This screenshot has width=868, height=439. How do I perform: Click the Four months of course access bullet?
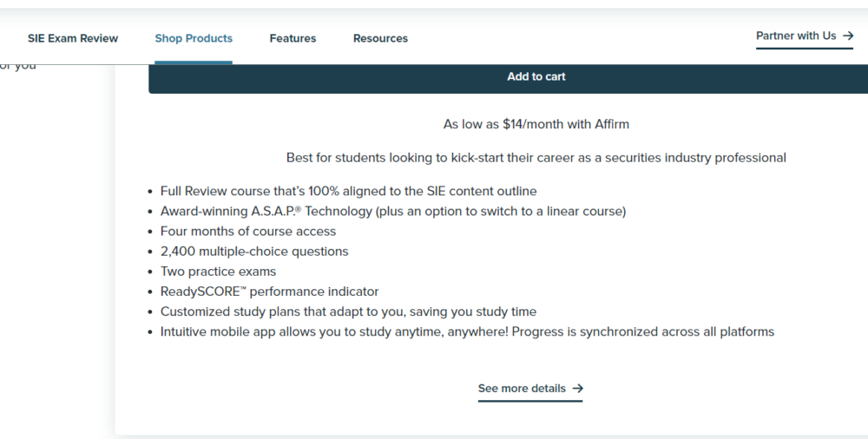pos(248,232)
